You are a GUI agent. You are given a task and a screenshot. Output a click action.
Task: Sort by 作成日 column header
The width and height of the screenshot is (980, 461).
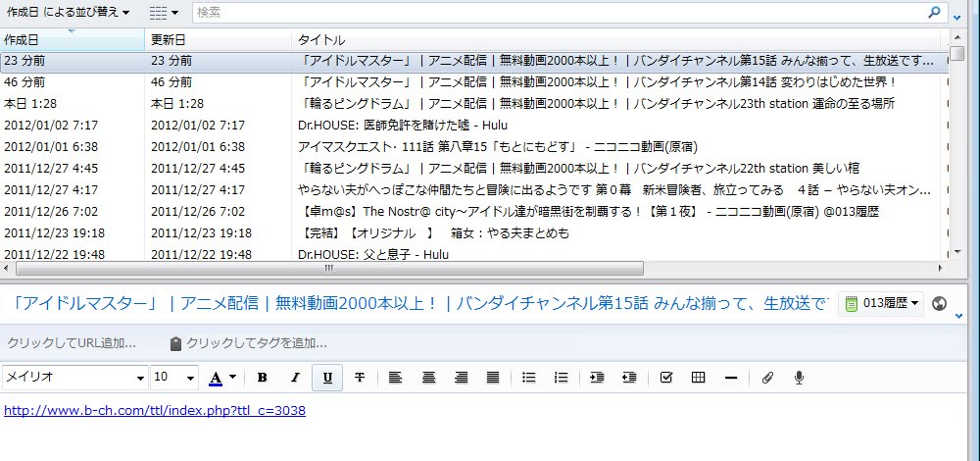[x=73, y=40]
